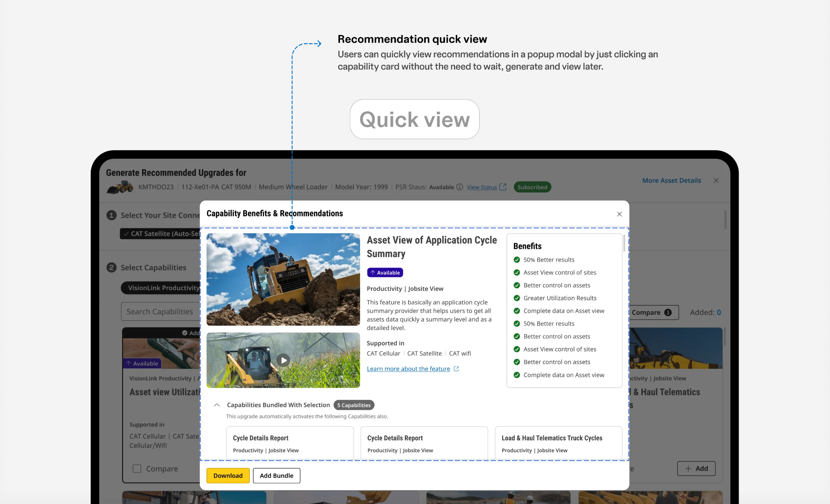
Task: Click the Subscribed badge
Action: pos(532,187)
